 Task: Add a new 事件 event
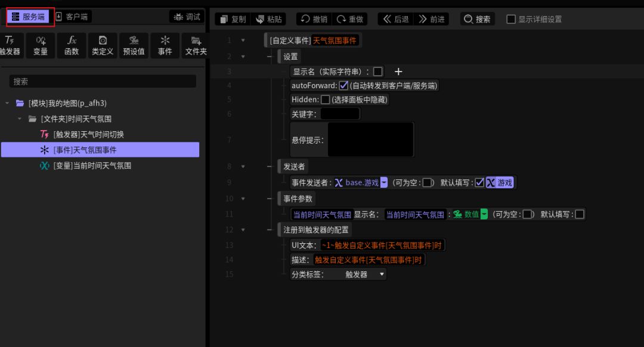(x=165, y=45)
